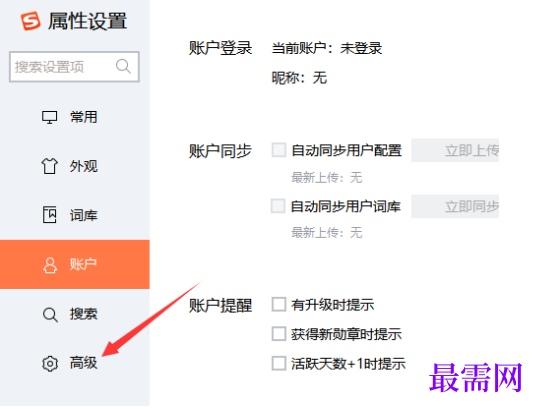Screen dimensions: 541x409
Task: Click the magnifier icon in search box
Action: coord(123,66)
